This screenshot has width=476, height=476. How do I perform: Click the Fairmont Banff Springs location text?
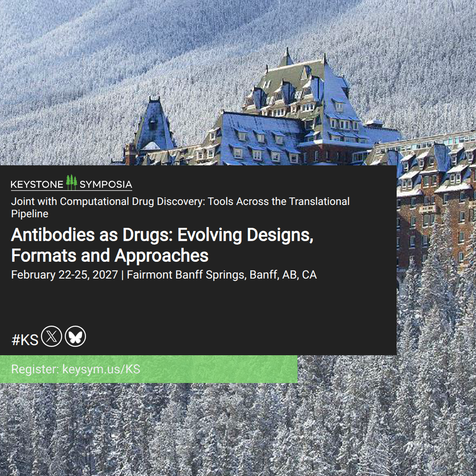pyautogui.click(x=186, y=275)
